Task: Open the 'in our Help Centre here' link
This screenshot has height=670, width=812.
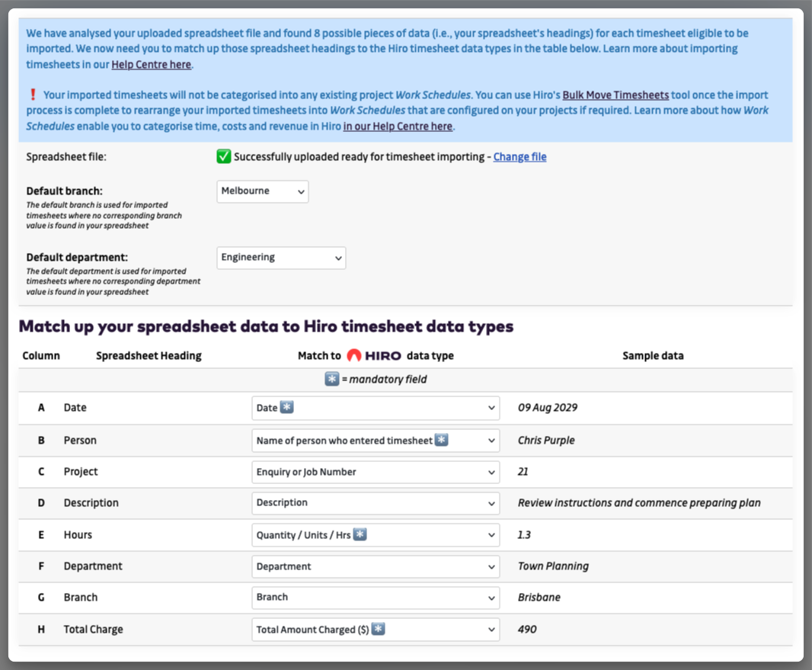Action: click(398, 127)
